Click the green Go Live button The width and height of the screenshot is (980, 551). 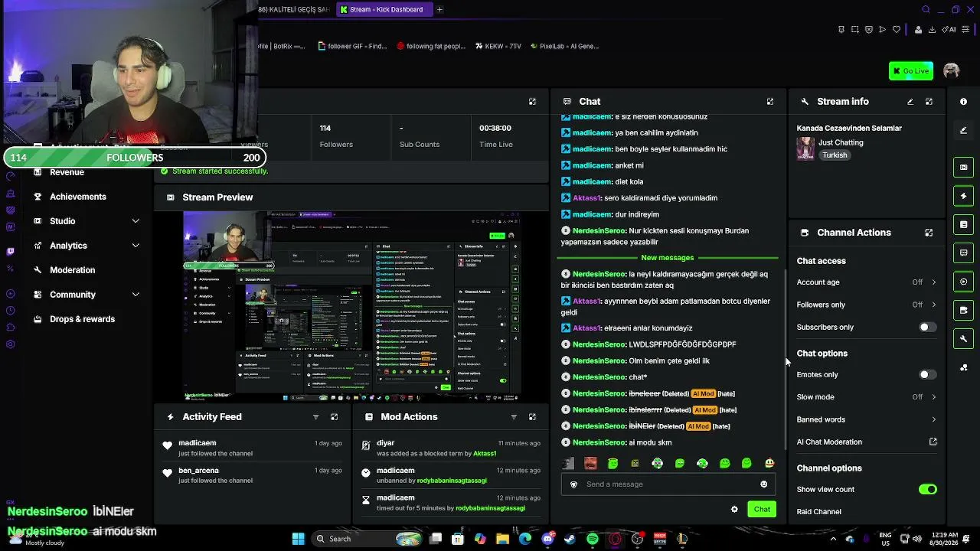(911, 71)
